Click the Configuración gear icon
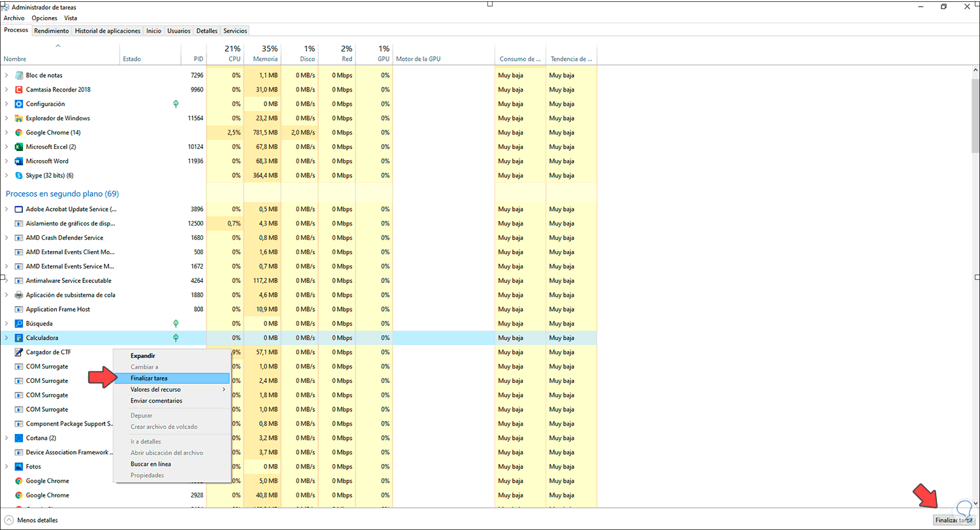The height and width of the screenshot is (530, 980). point(19,104)
